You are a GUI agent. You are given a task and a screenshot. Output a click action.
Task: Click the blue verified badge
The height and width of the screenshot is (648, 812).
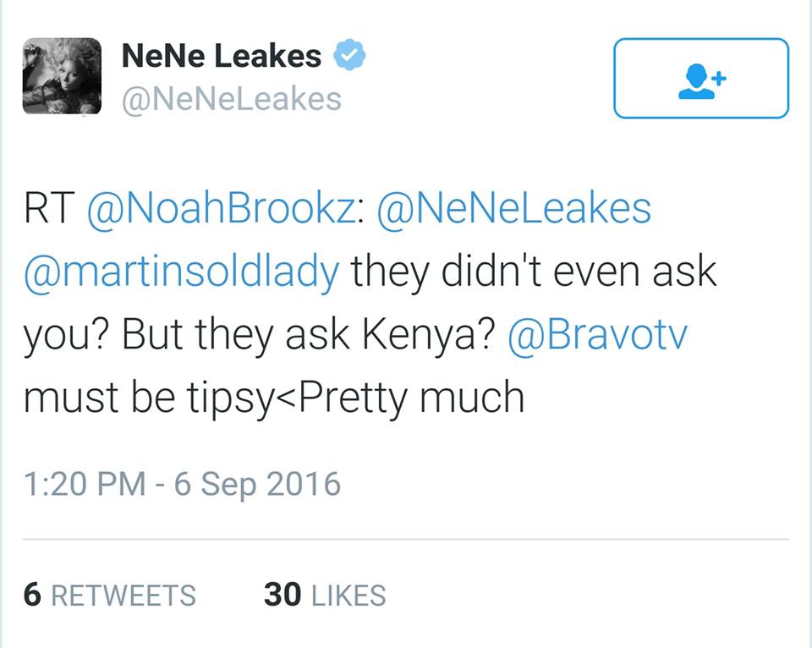pyautogui.click(x=348, y=57)
